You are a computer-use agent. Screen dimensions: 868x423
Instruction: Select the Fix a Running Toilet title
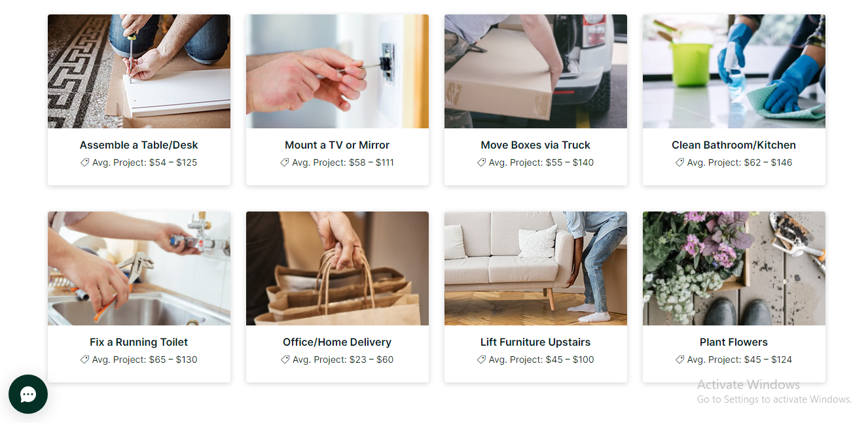(139, 342)
